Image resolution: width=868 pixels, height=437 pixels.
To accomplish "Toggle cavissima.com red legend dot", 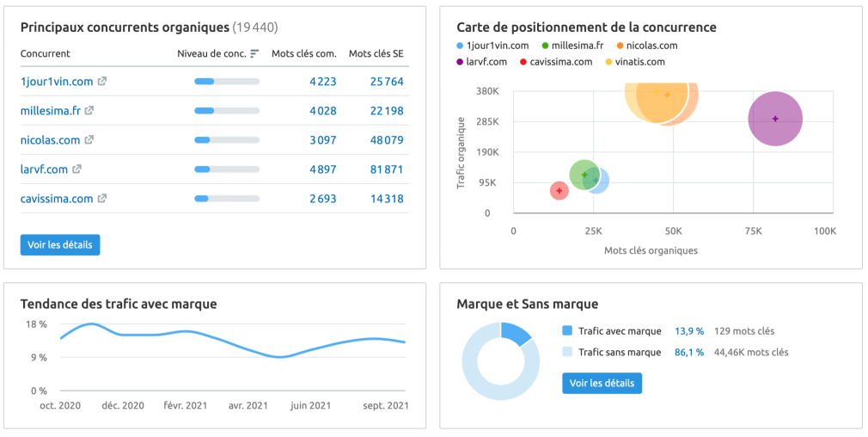I will click(523, 62).
